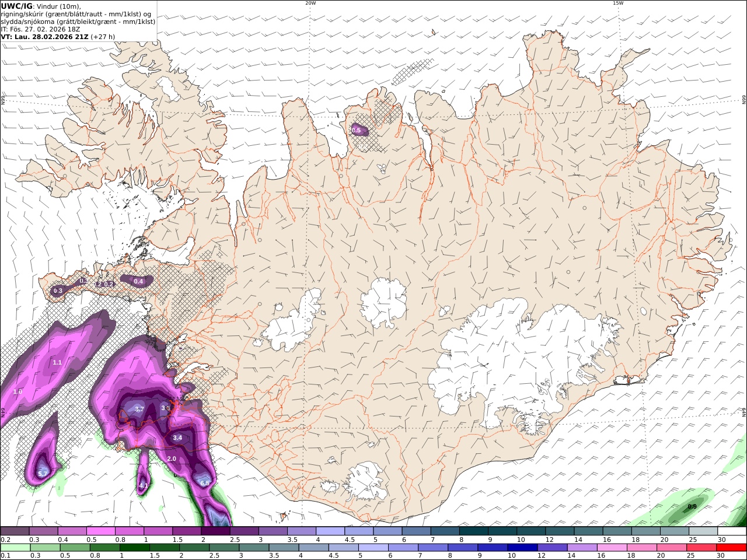Select the white 30 swatch on snow scale
This screenshot has height=560, width=747.
[x=731, y=531]
